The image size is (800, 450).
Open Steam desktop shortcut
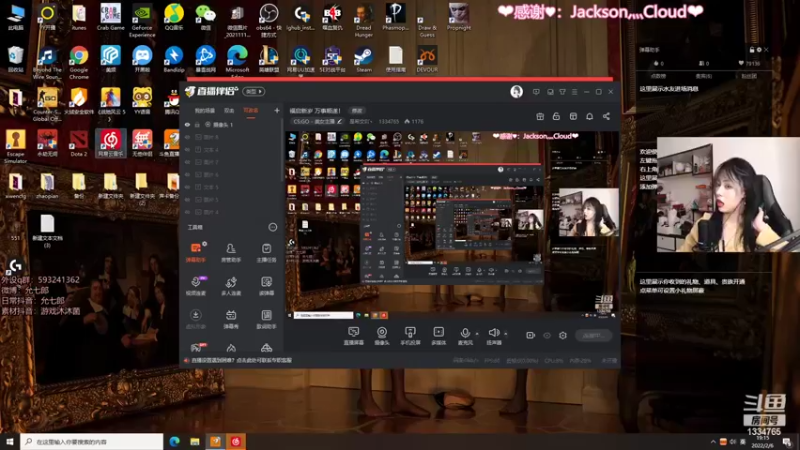click(364, 59)
